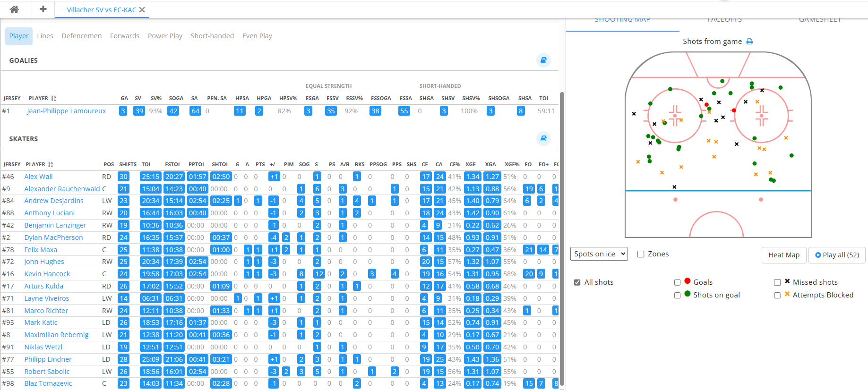Close the Villacher SV vs EC-KAC tab

click(142, 10)
